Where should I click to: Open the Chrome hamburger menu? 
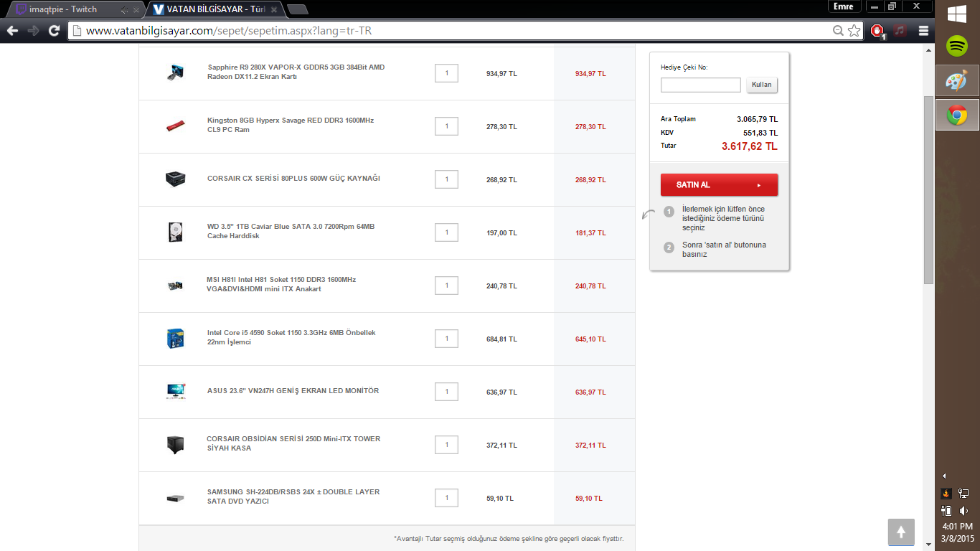click(923, 31)
